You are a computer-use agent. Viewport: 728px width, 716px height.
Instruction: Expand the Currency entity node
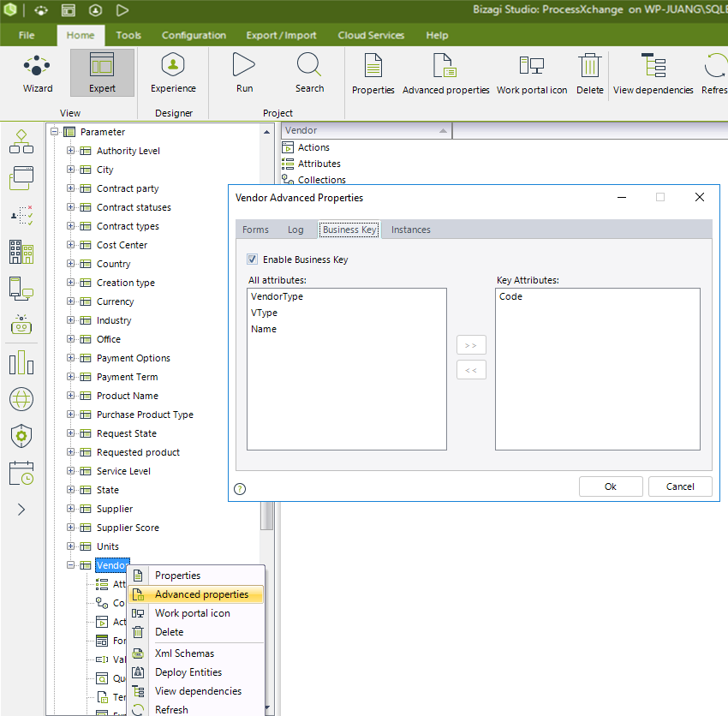(70, 301)
